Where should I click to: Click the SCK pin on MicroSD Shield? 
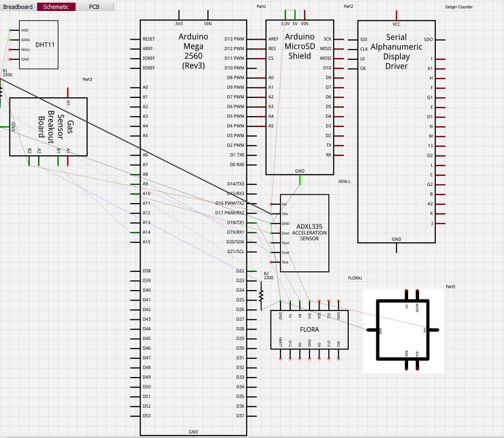(x=339, y=39)
